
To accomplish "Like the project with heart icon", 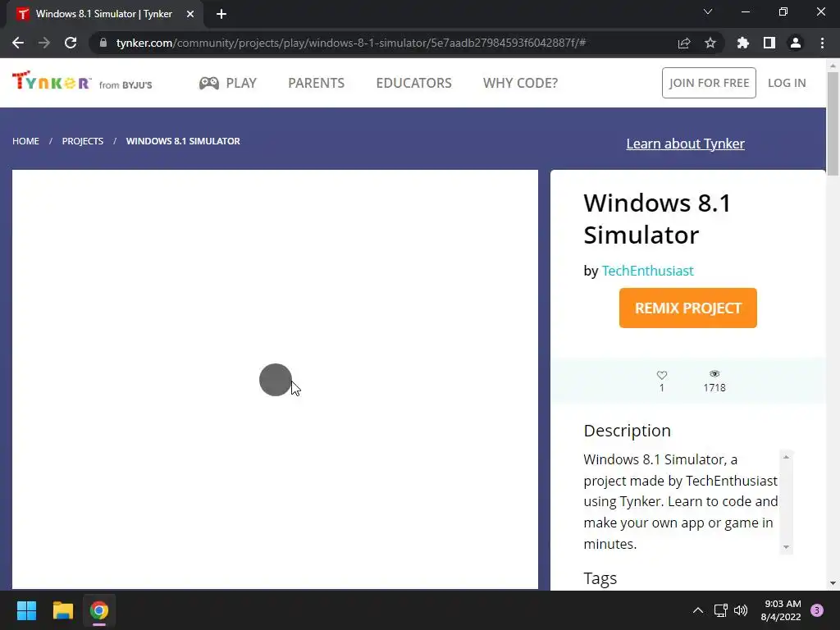I will [x=662, y=375].
